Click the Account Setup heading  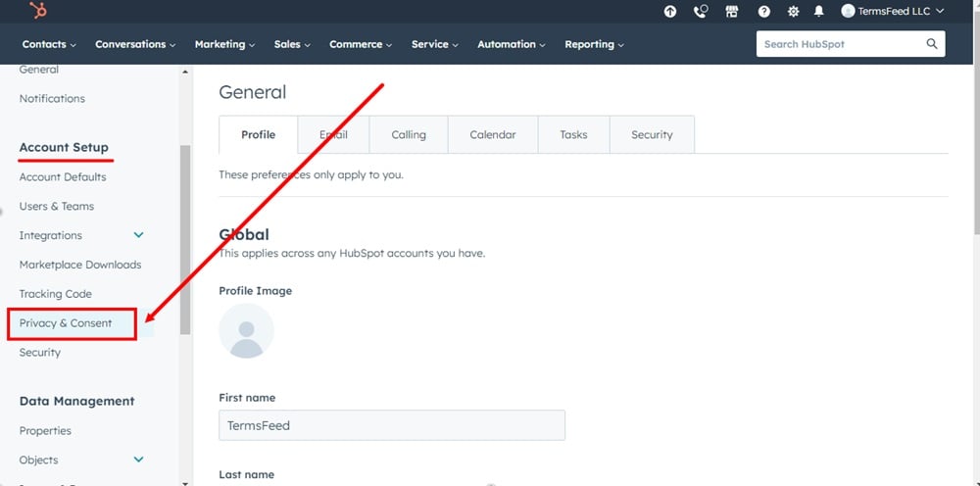tap(64, 147)
